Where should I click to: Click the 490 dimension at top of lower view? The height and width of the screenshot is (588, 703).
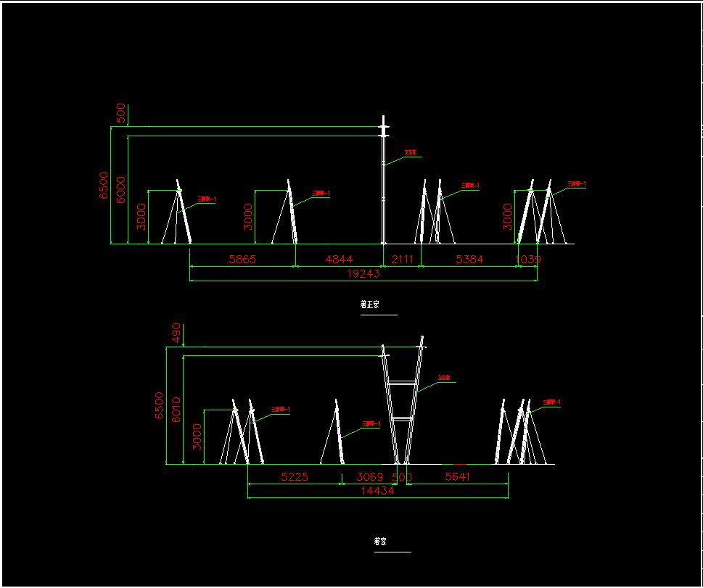(x=176, y=334)
